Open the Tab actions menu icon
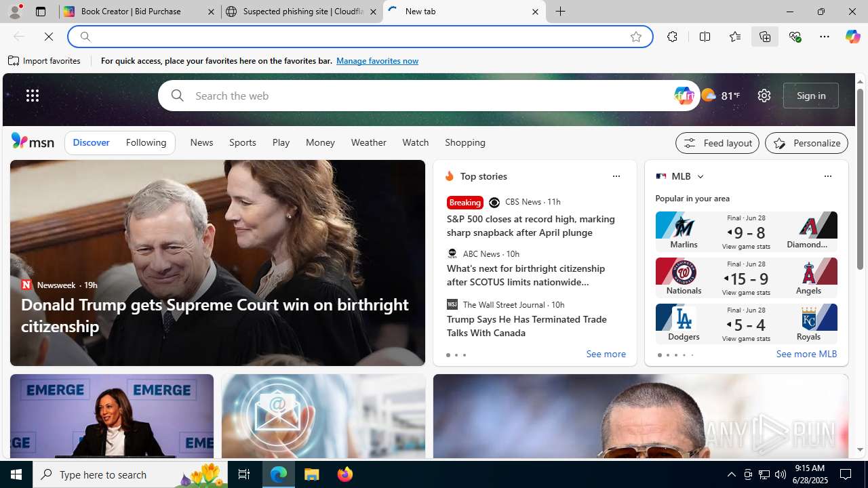Screen dimensions: 868x488 pyautogui.click(x=41, y=12)
